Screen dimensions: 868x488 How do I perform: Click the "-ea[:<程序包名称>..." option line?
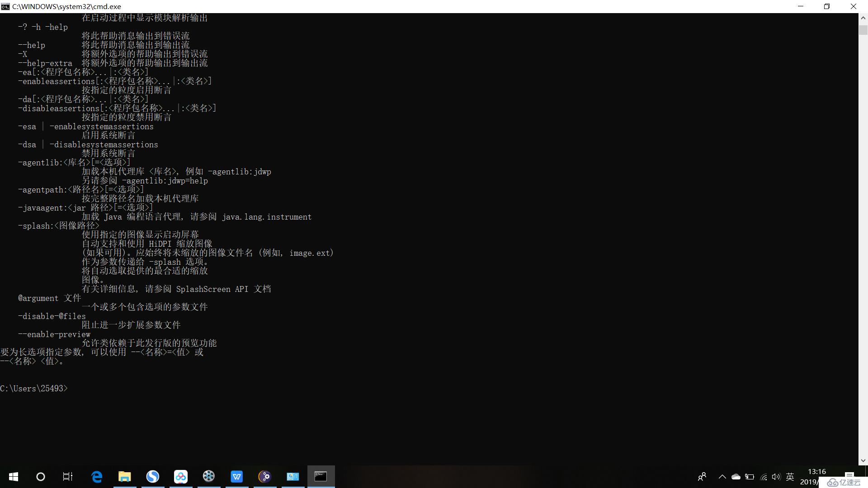tap(83, 72)
